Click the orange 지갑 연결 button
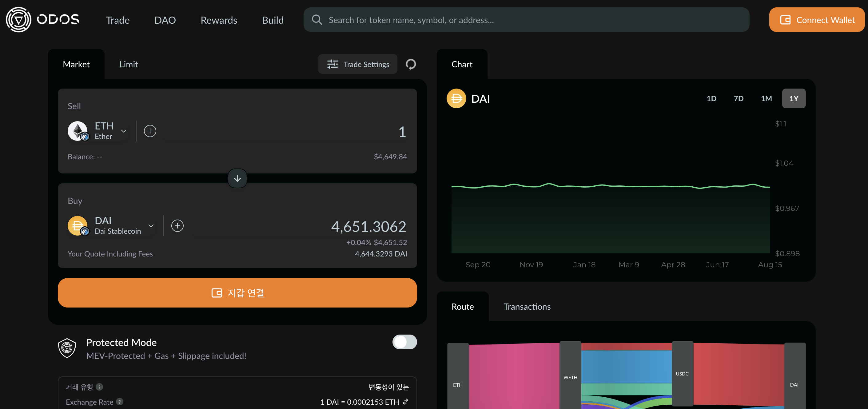Image resolution: width=868 pixels, height=409 pixels. 237,292
